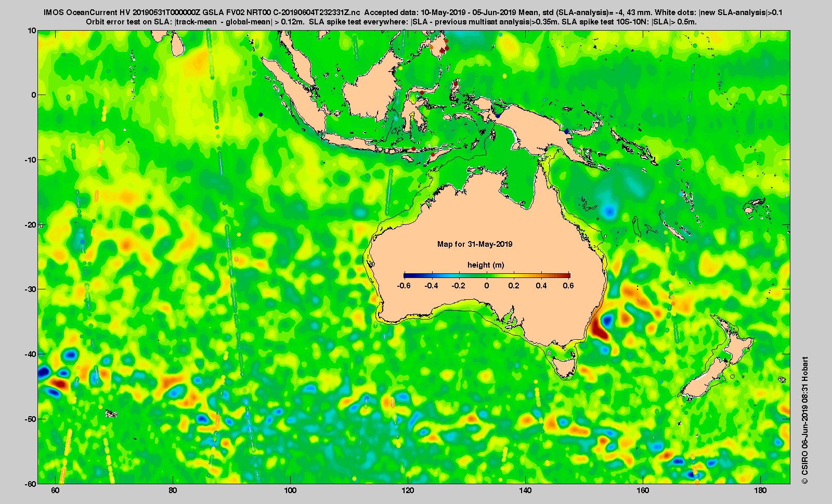The width and height of the screenshot is (832, 504).
Task: Click the Sri Lanka landmass
Action: pyautogui.click(x=178, y=43)
